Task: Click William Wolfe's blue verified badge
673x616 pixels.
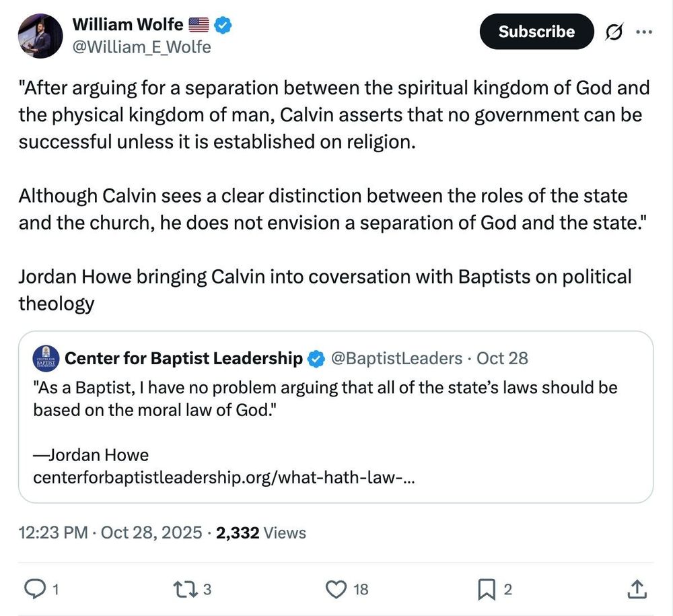Action: pos(221,24)
